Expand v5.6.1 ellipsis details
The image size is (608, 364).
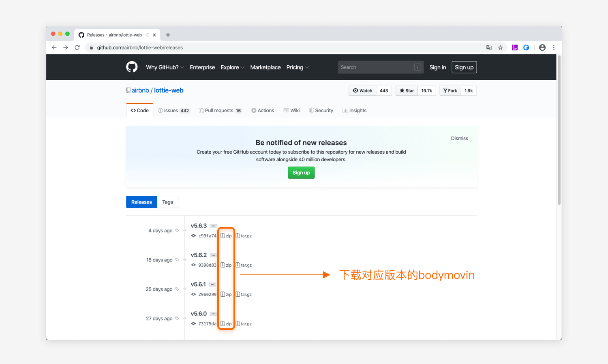(x=212, y=285)
